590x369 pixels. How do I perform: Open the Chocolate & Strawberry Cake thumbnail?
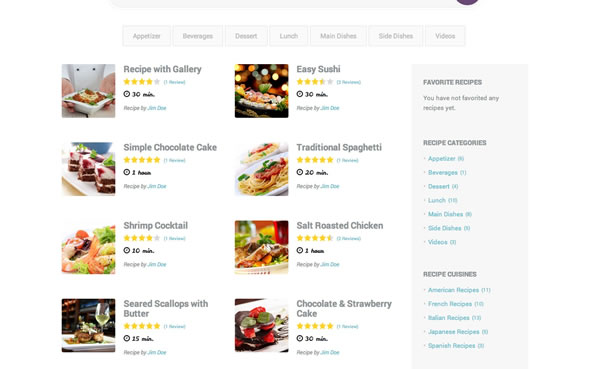262,325
